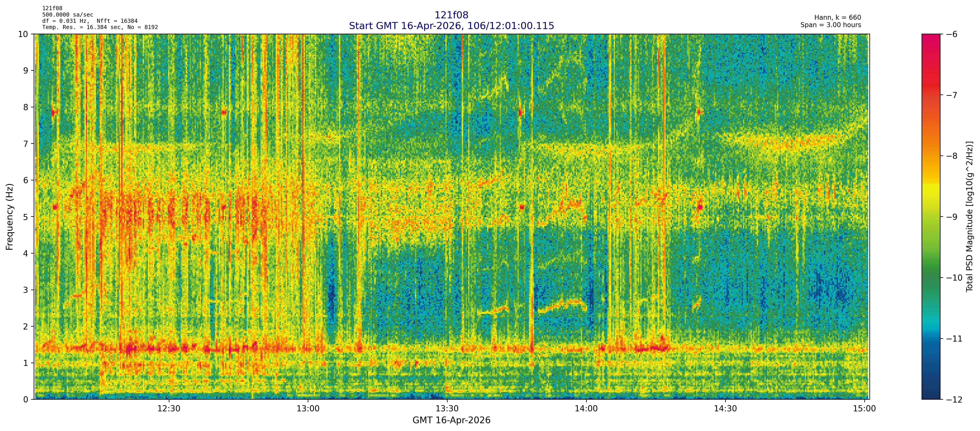
Task: Click the 'Frequency (Hz)' axis label
Action: 10,217
